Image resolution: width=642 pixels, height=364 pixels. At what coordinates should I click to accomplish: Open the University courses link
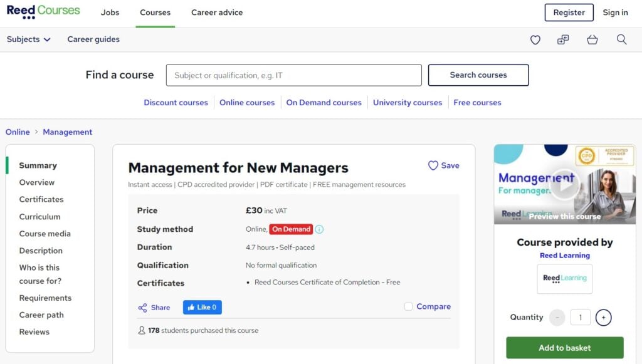coord(408,103)
